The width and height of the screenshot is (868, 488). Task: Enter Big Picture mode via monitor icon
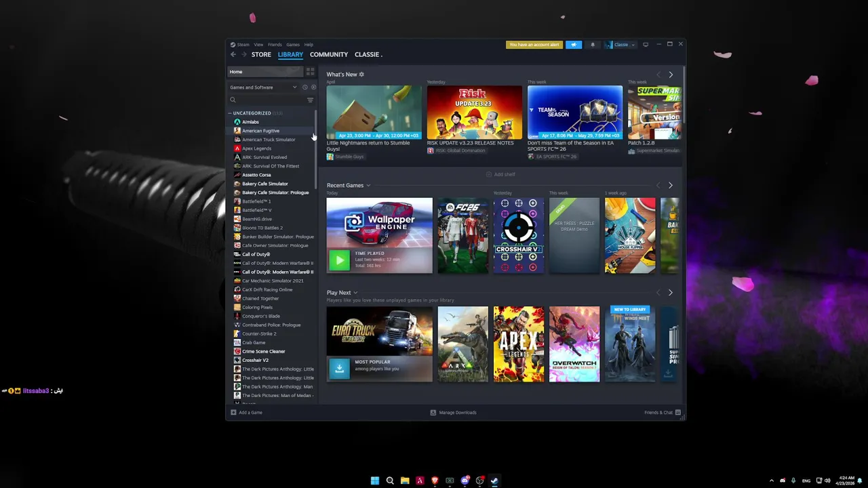pyautogui.click(x=646, y=45)
